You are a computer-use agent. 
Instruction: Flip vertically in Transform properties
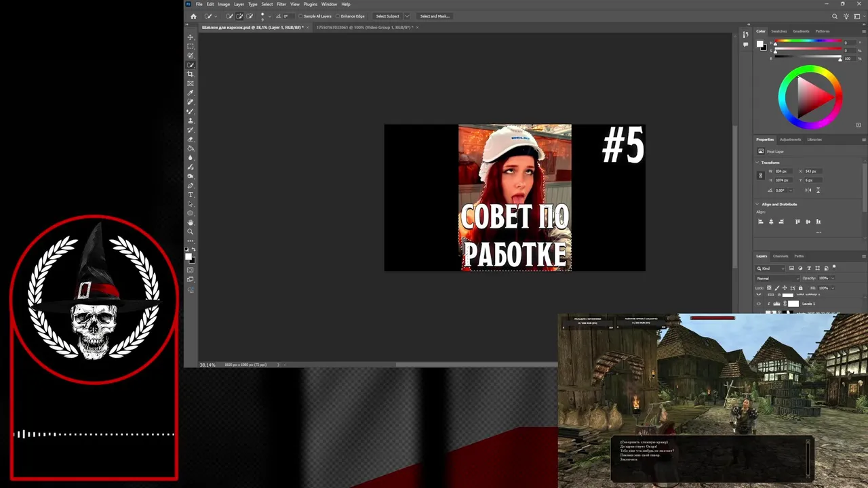tap(818, 190)
